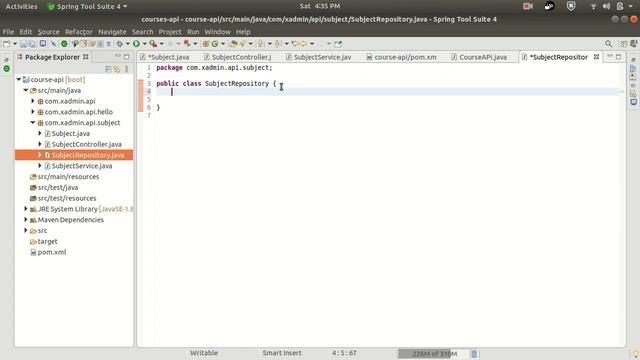The height and width of the screenshot is (360, 640).
Task: Open the terminal console toolbar icon
Action: [42, 43]
